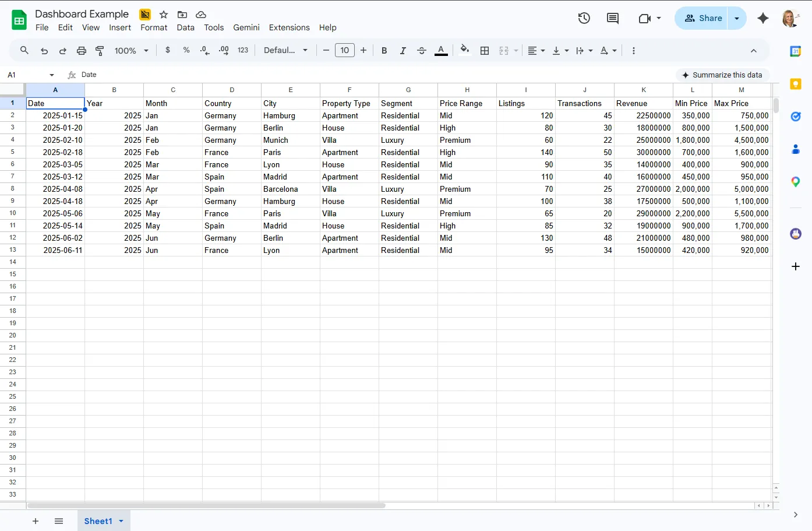Open the Sheet1 tab options arrow
The image size is (812, 531).
point(121,521)
